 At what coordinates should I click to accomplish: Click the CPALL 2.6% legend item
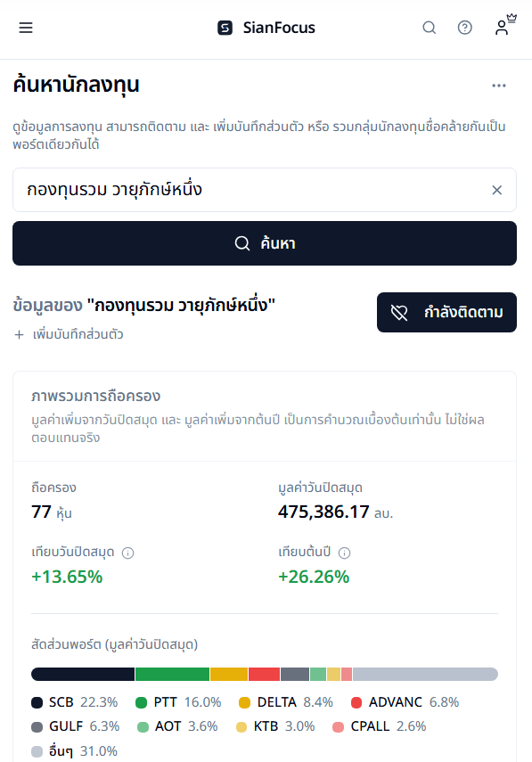[379, 726]
